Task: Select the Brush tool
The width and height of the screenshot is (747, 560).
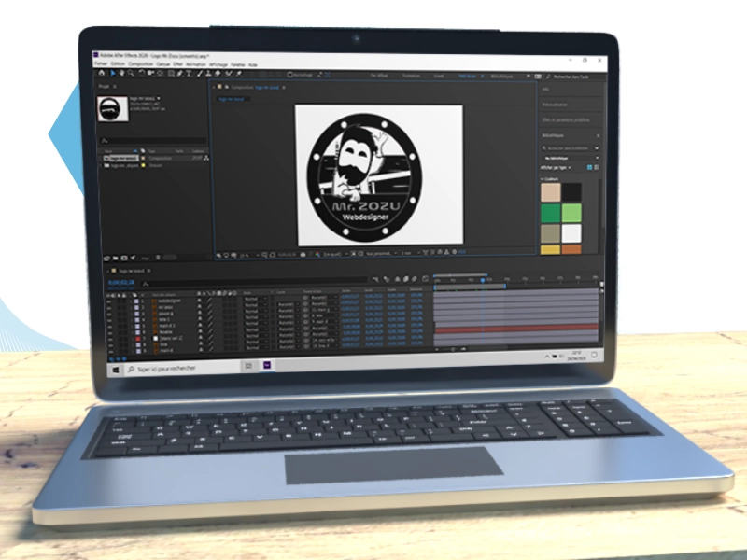Action: tap(201, 73)
